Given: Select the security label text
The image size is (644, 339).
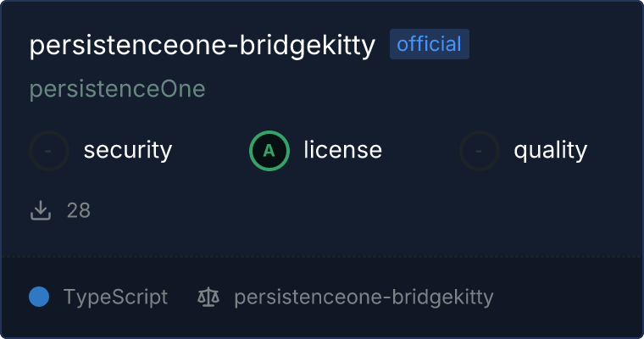Looking at the screenshot, I should tap(127, 151).
